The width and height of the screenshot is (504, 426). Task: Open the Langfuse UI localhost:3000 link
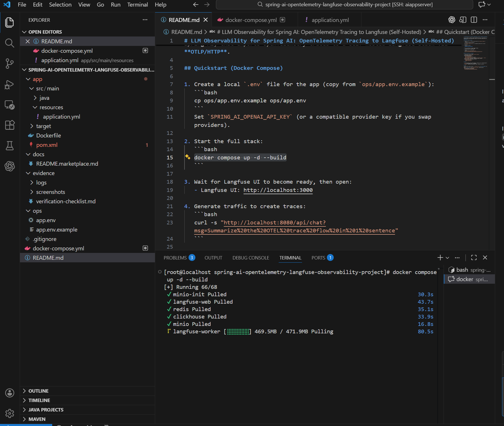click(278, 190)
